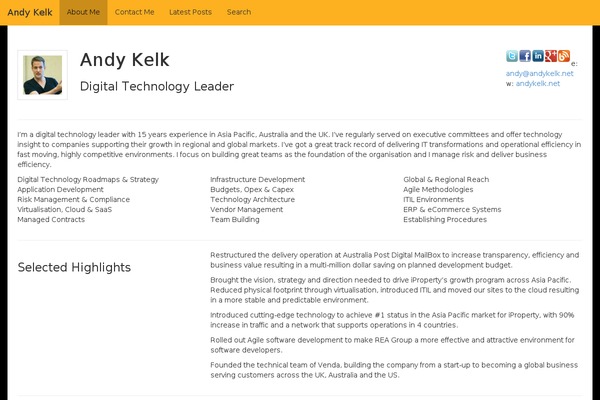Click the Managed Contracts skill item
The image size is (600, 400).
click(x=51, y=219)
